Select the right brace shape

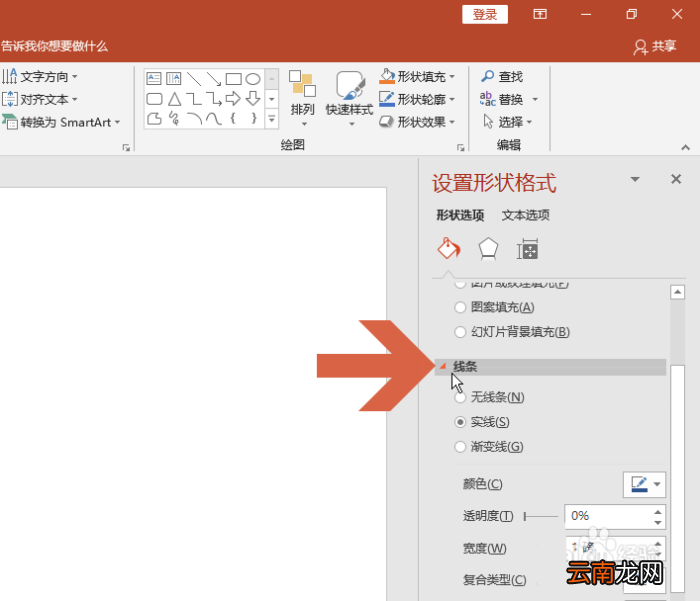(254, 118)
